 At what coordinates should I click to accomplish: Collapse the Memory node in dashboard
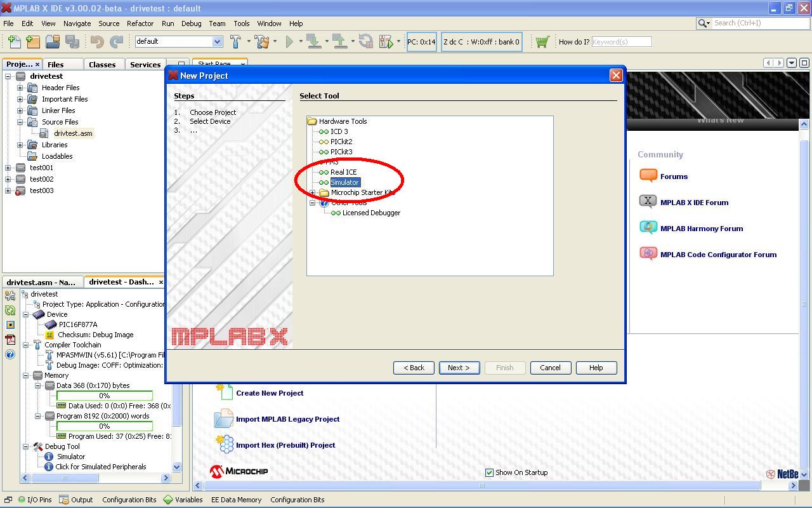point(26,375)
